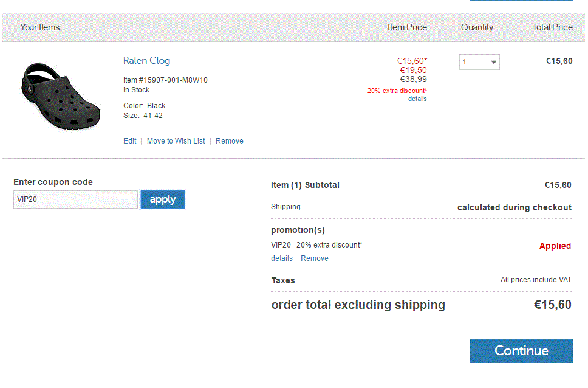Click the Item Price column header
588x388 pixels.
tap(407, 27)
